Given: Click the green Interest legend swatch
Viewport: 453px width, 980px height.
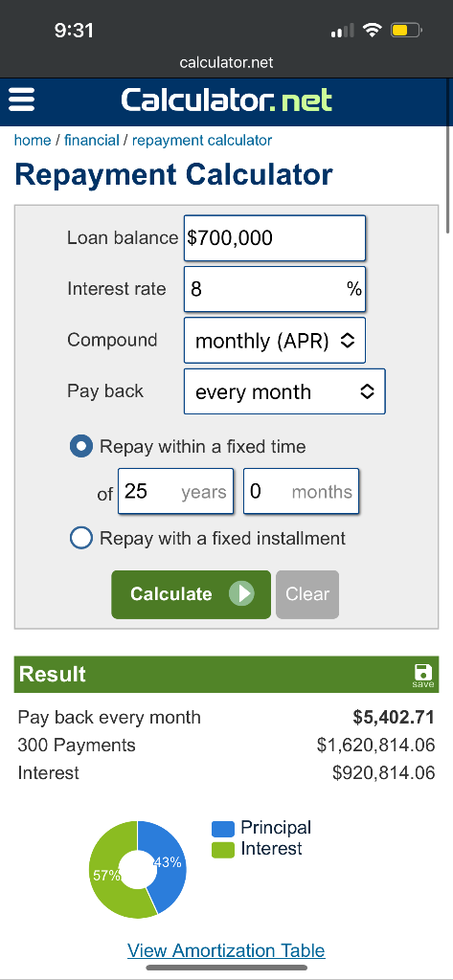Looking at the screenshot, I should 223,850.
